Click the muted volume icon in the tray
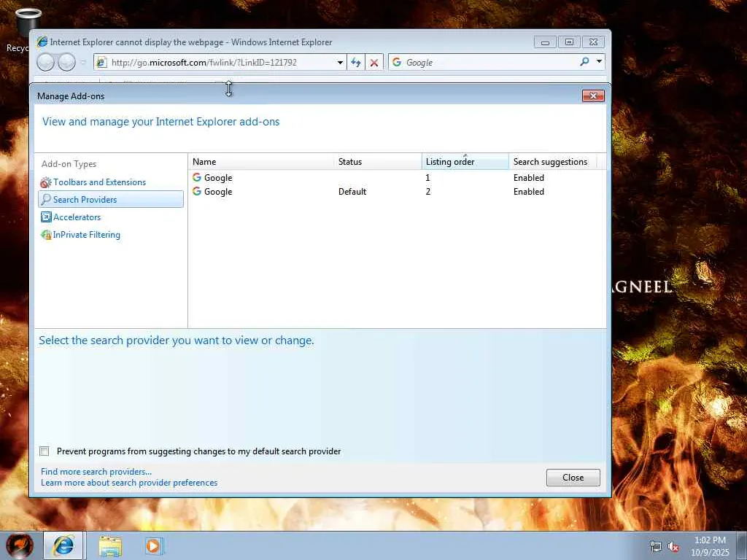Screen dimensions: 747x560 tap(673, 547)
